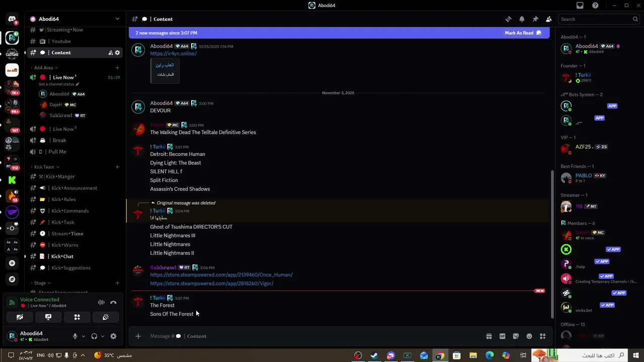Open the Kick•Rules channel
This screenshot has width=644, height=362.
coord(75,200)
